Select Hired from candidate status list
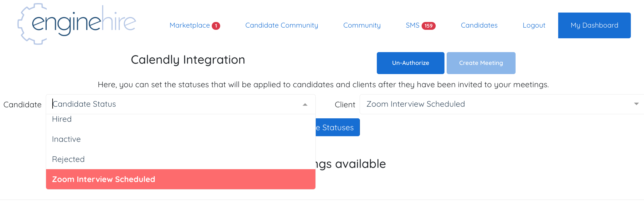 (181, 119)
